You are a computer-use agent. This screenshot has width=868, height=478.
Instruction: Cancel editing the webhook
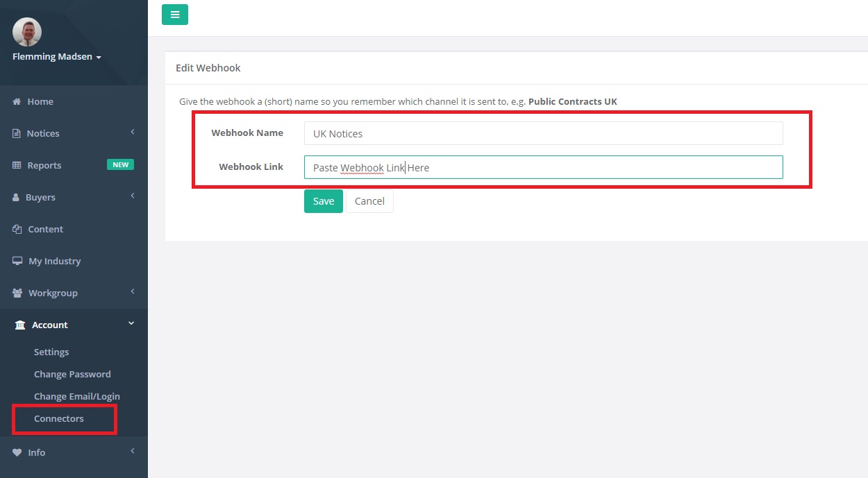pyautogui.click(x=369, y=200)
